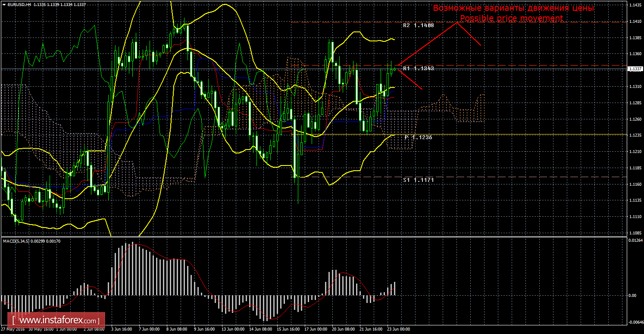Click the 1.1235 price axis label

click(x=636, y=135)
